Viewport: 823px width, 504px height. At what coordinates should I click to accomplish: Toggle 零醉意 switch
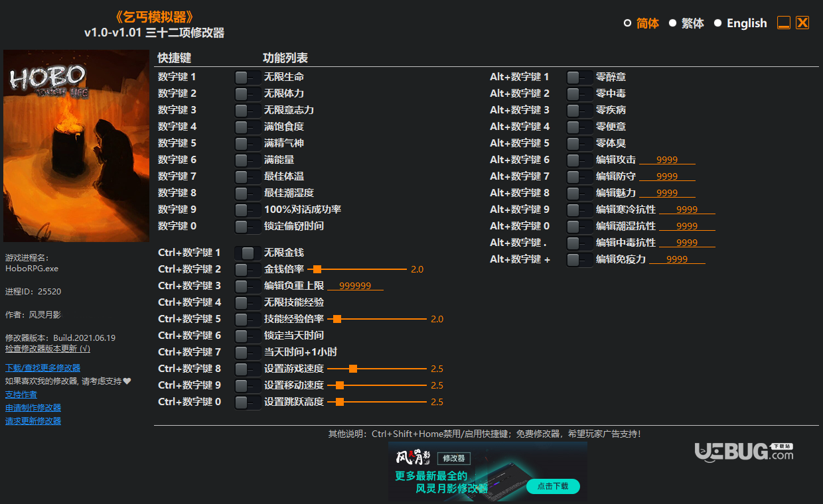tap(580, 77)
